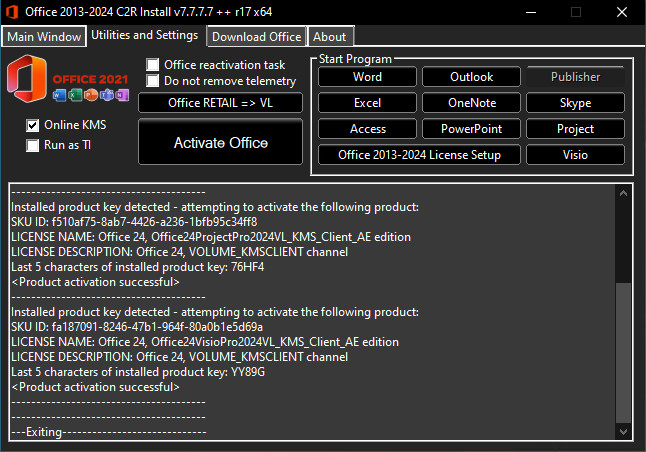The width and height of the screenshot is (646, 452).
Task: Launch Skype from Start Program
Action: click(x=576, y=103)
